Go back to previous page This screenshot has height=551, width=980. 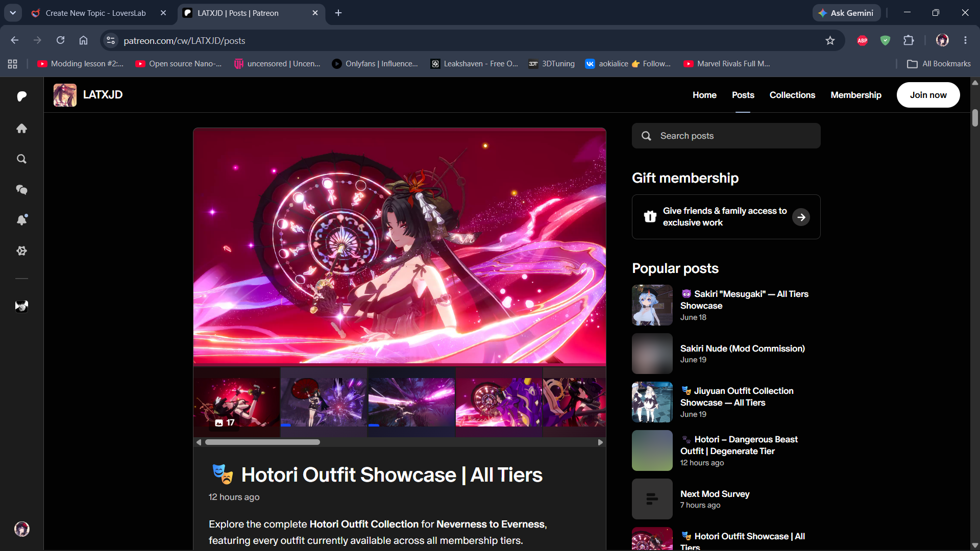14,40
